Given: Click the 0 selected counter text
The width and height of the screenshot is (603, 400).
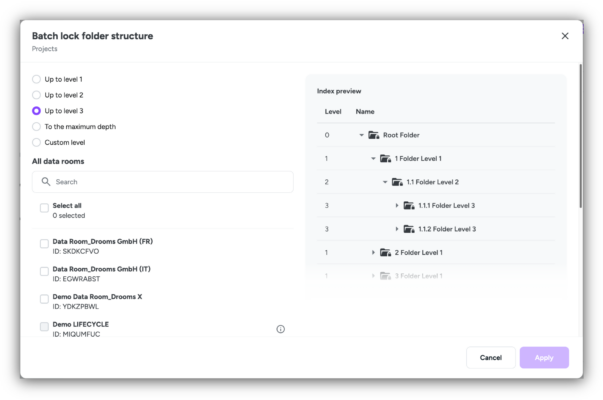Looking at the screenshot, I should click(69, 216).
